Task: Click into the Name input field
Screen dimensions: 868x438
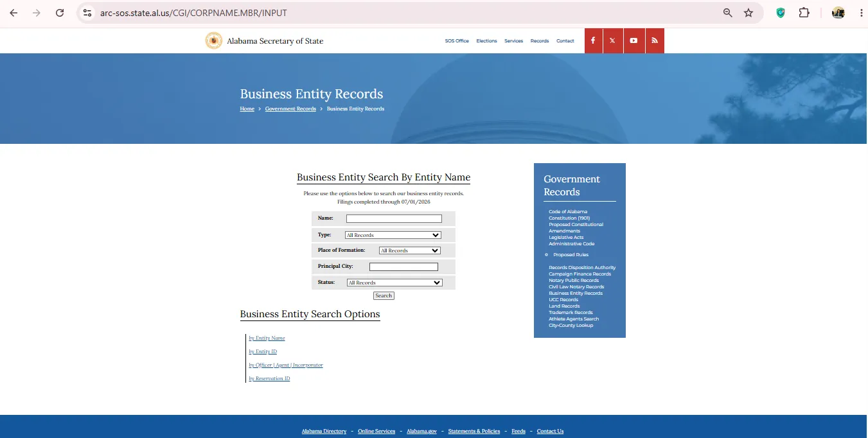Action: (394, 218)
